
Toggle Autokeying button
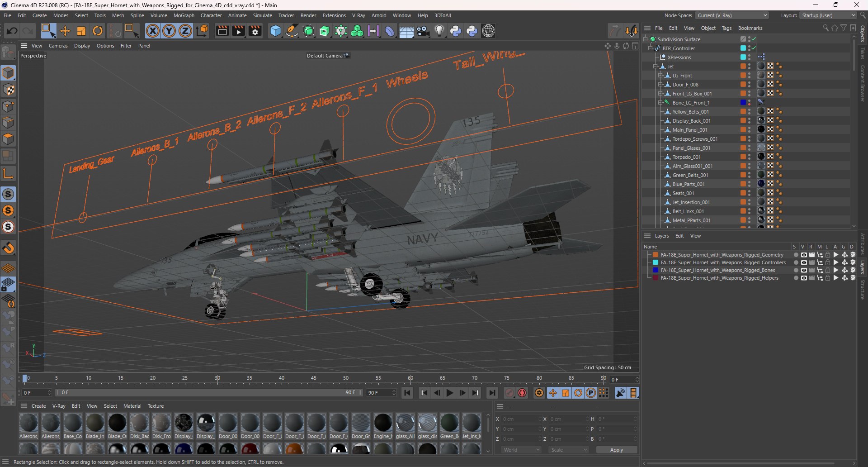pyautogui.click(x=522, y=393)
